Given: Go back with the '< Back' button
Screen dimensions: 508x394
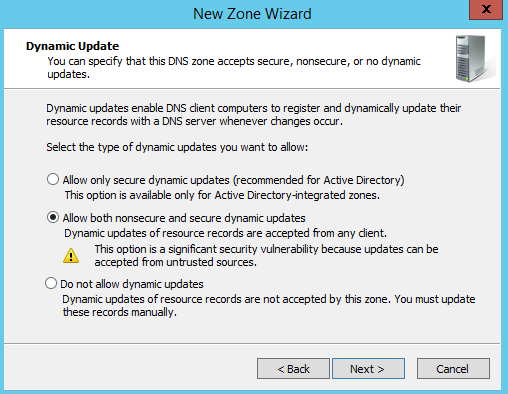Looking at the screenshot, I should click(293, 369).
